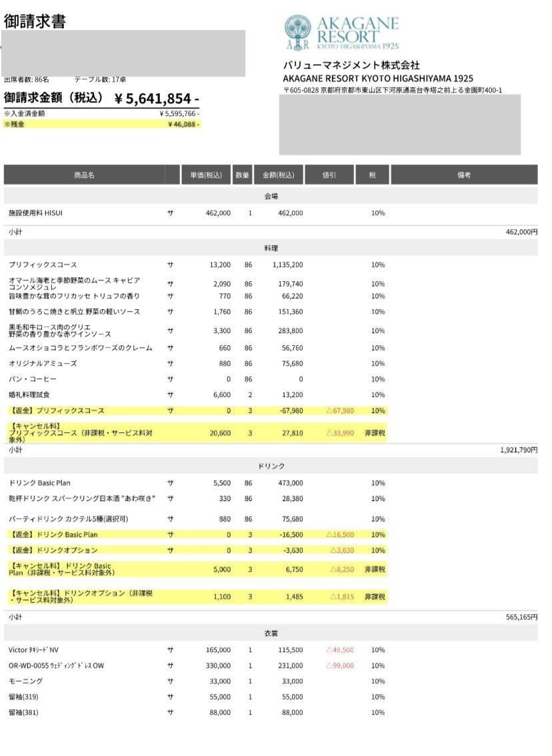Click the 〒605-0828 address line
The image size is (552, 756).
tap(392, 90)
